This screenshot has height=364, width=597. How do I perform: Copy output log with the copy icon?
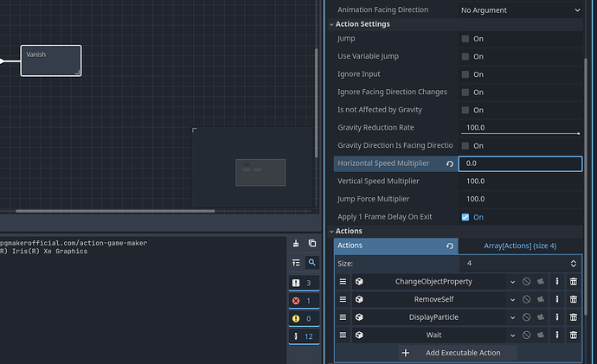pos(311,244)
